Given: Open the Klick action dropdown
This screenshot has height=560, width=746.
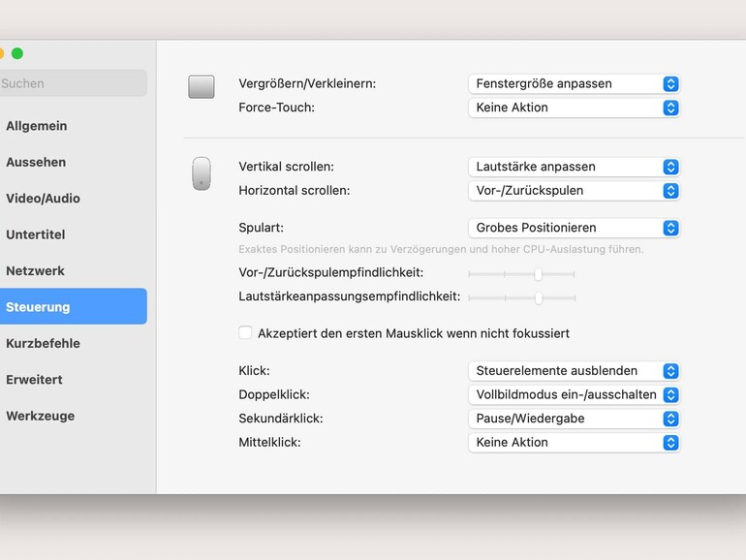Looking at the screenshot, I should (x=574, y=371).
